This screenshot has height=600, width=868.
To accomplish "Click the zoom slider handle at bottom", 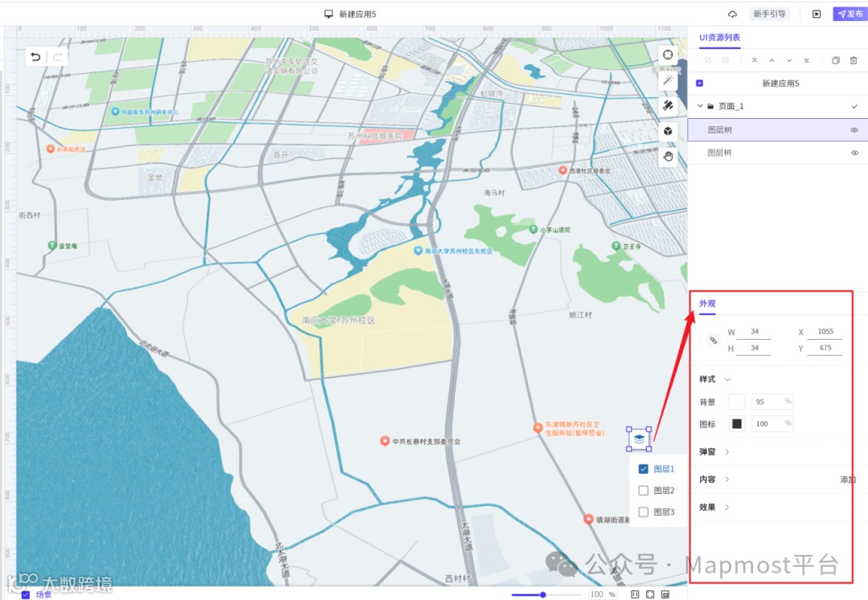I will pos(543,595).
